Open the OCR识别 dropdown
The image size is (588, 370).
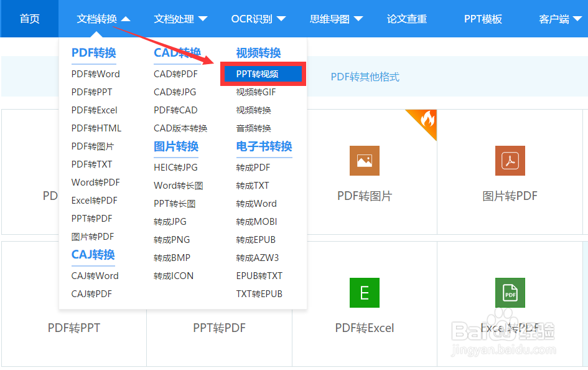(x=258, y=19)
